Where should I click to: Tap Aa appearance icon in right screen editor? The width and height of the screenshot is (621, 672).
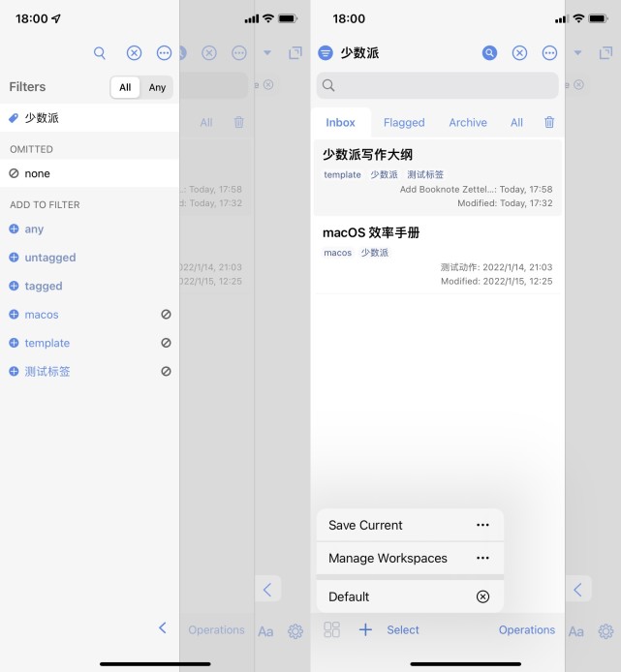576,631
